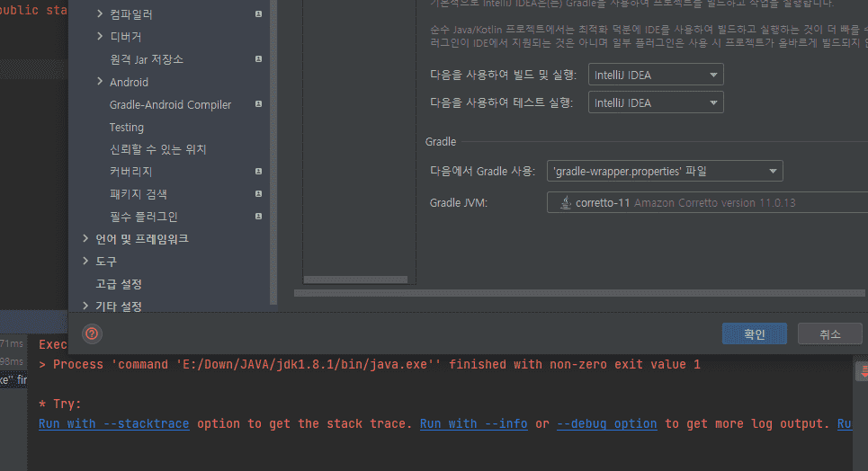Select the 커버리지 settings page
Viewport: 868px width, 471px height.
130,172
